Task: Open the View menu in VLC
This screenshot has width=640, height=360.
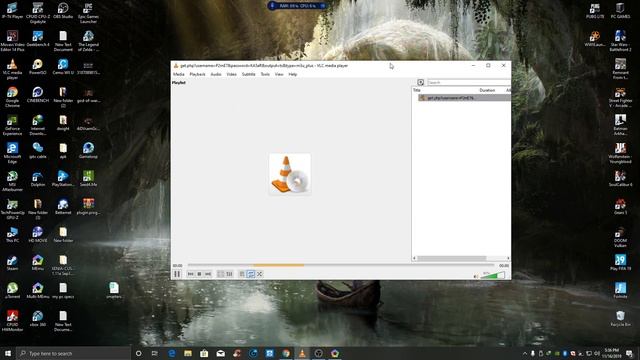Action: pyautogui.click(x=279, y=74)
